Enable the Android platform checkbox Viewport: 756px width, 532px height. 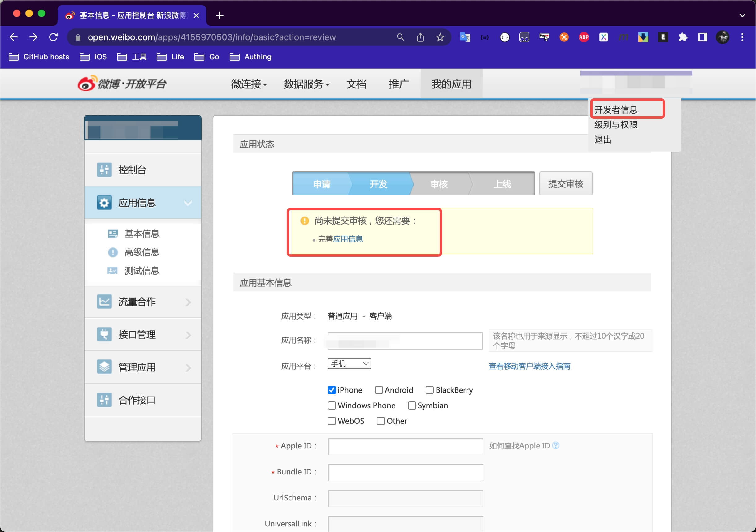tap(379, 390)
